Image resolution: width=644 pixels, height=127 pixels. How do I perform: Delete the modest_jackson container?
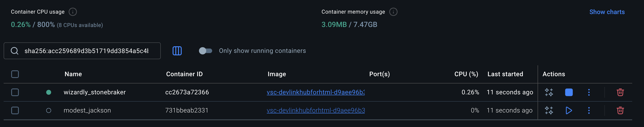(620, 110)
